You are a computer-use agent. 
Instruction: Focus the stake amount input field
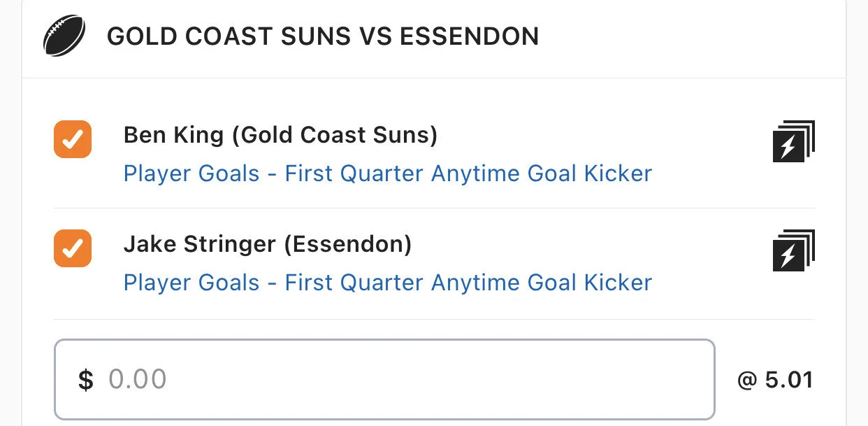pyautogui.click(x=384, y=380)
